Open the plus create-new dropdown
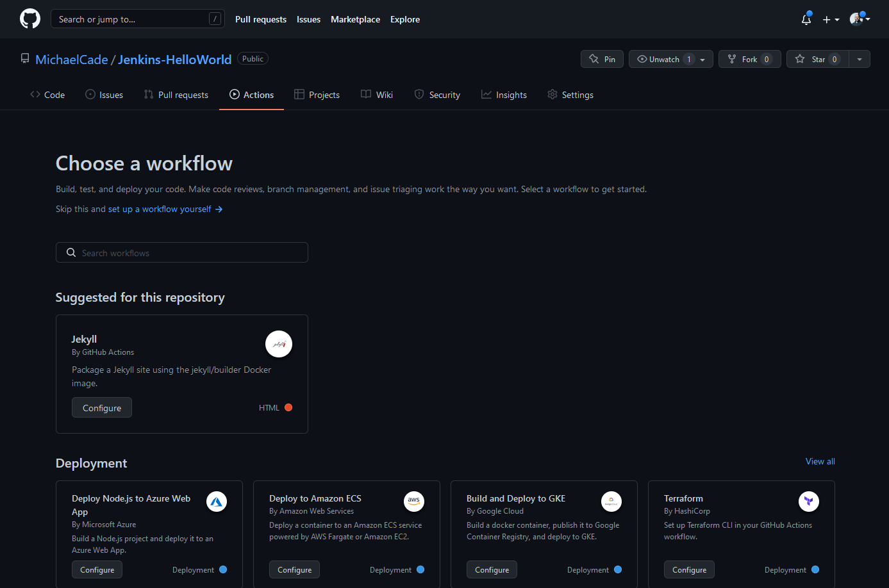Screen dimensions: 889x588 tap(831, 19)
